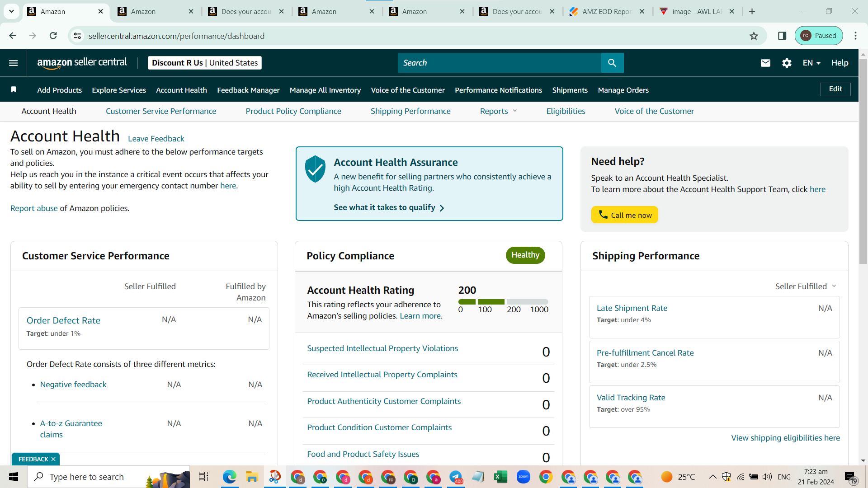
Task: Open the Order Defect Rate link
Action: [63, 320]
